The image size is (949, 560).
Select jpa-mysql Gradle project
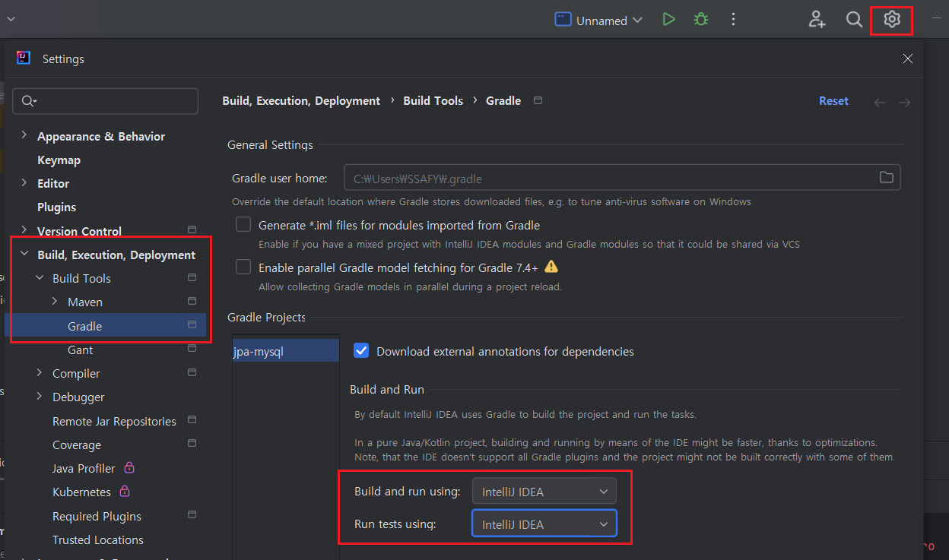pyautogui.click(x=286, y=351)
